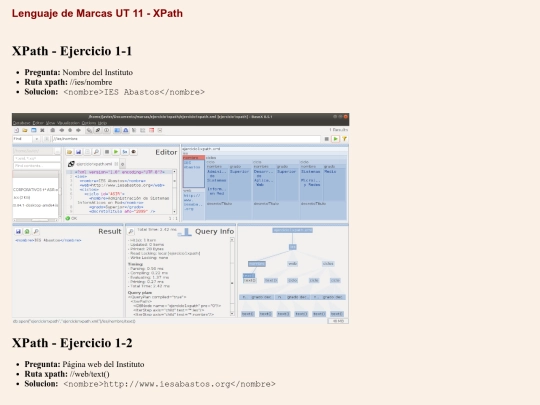The width and height of the screenshot is (540, 405).
Task: Open the Options menu in BaseX
Action: [89, 123]
